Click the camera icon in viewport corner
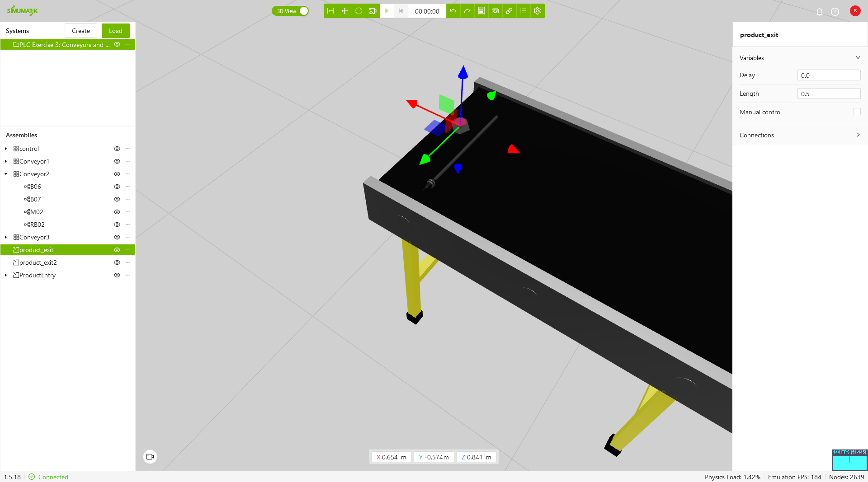868x482 pixels. 150,457
